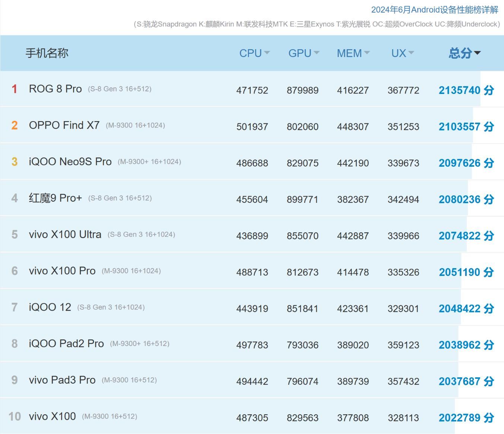Select the ROG 8 Pro row name
504x434 pixels.
[55, 89]
